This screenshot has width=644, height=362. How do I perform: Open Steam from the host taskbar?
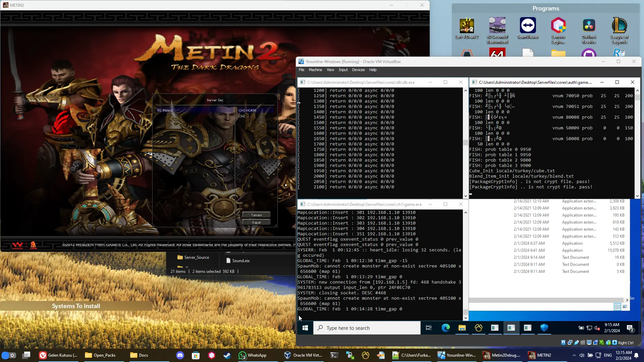(x=227, y=355)
